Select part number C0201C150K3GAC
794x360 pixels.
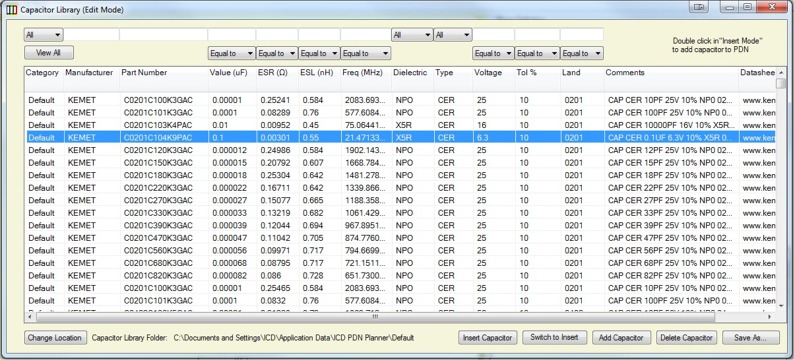point(158,163)
